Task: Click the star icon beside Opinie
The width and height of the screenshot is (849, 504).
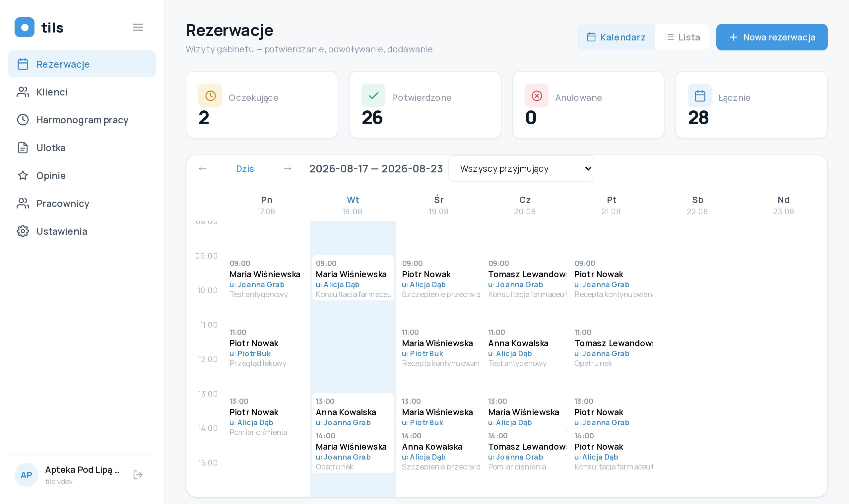Action: click(23, 175)
